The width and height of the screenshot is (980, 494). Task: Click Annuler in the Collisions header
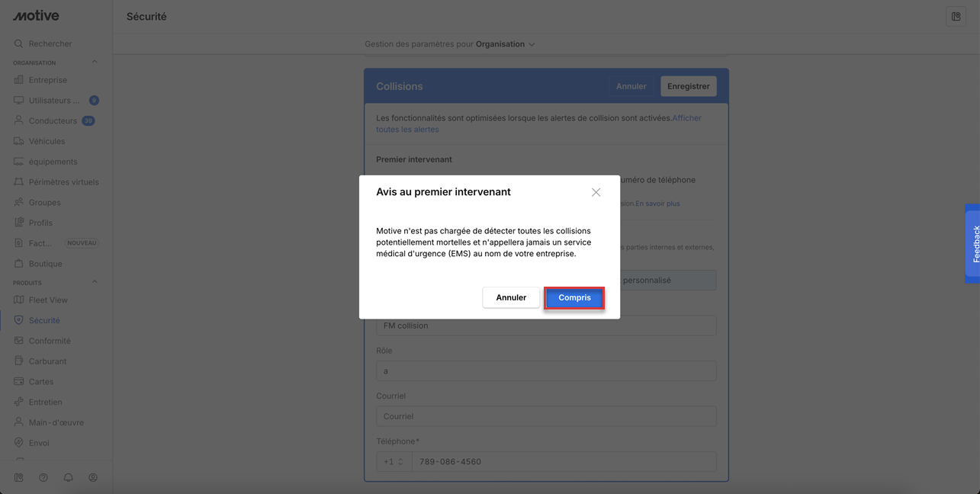631,86
